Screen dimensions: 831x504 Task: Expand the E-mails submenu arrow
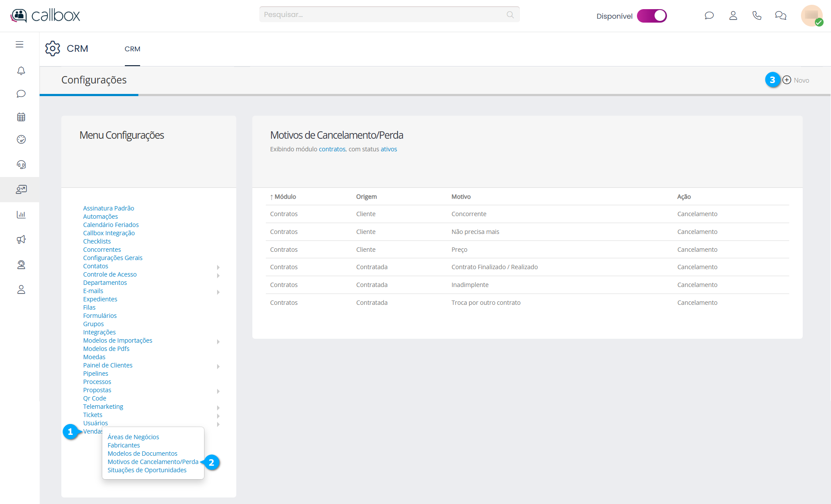(x=218, y=292)
